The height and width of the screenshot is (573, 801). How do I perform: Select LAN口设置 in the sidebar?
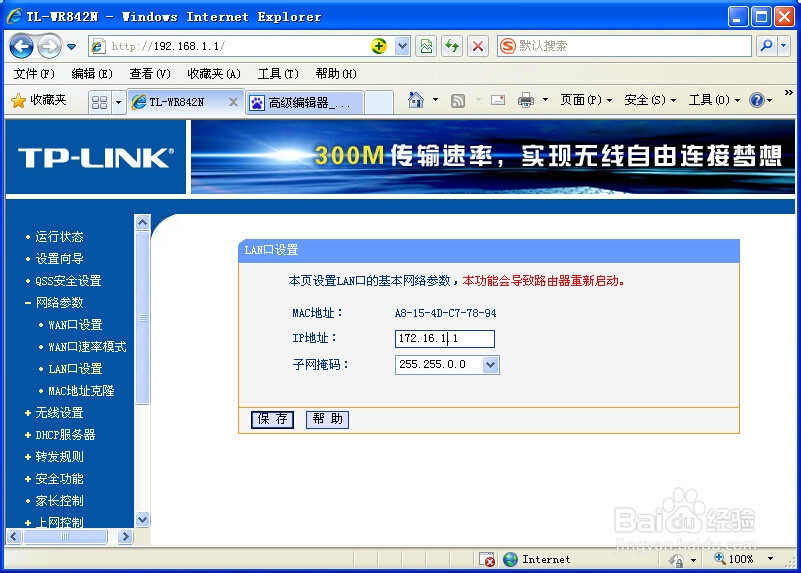point(75,369)
